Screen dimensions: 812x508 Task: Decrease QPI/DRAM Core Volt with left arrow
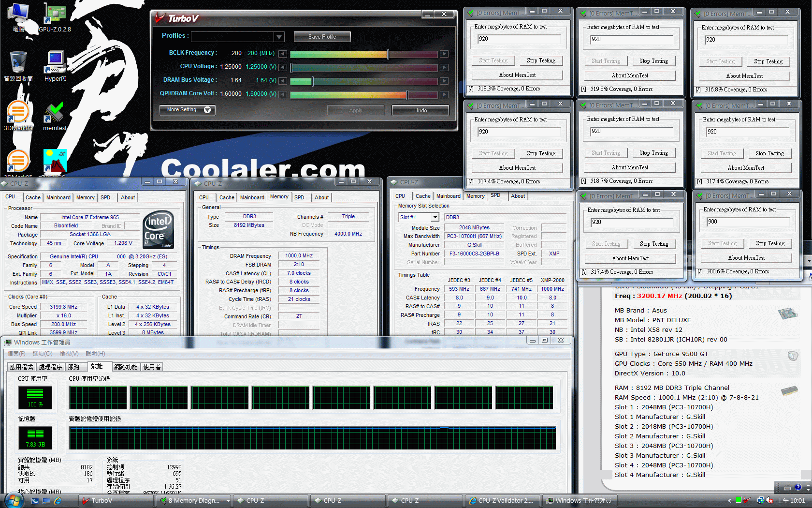(283, 94)
